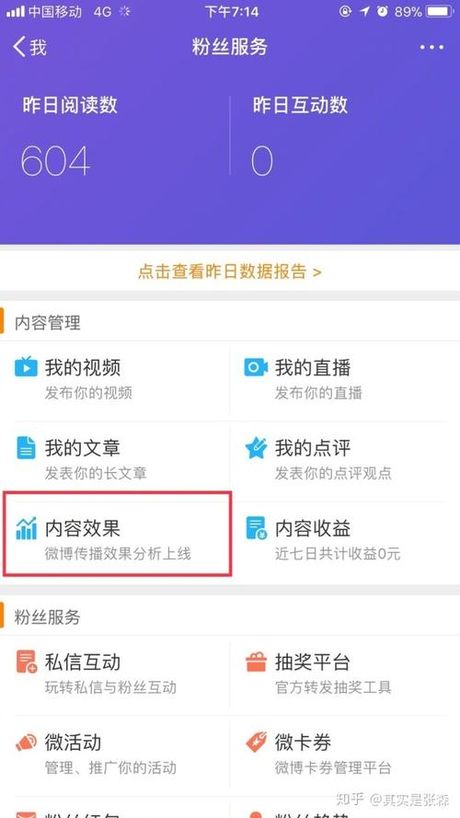The width and height of the screenshot is (460, 818).
Task: Select the 我的点评 star icon
Action: pyautogui.click(x=256, y=448)
